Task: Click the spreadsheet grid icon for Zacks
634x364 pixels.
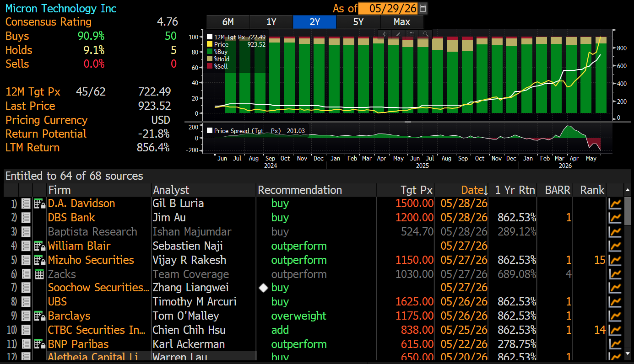Action: point(39,274)
